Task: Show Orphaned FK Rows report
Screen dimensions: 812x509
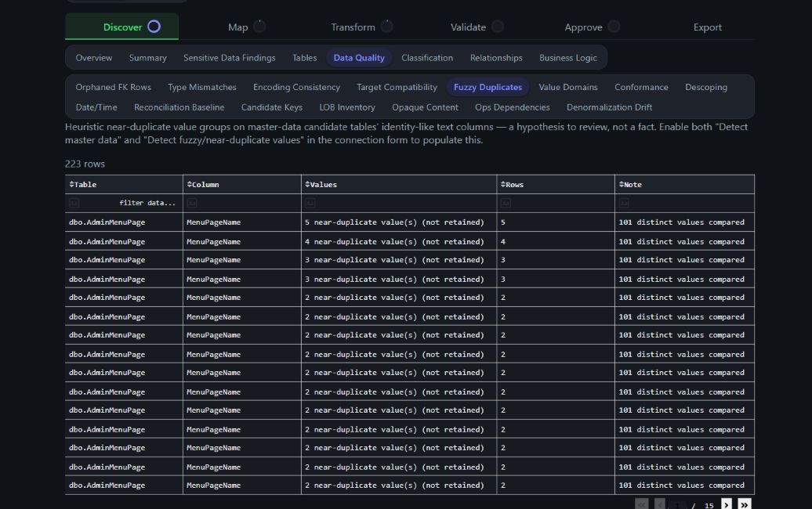Action: (114, 87)
